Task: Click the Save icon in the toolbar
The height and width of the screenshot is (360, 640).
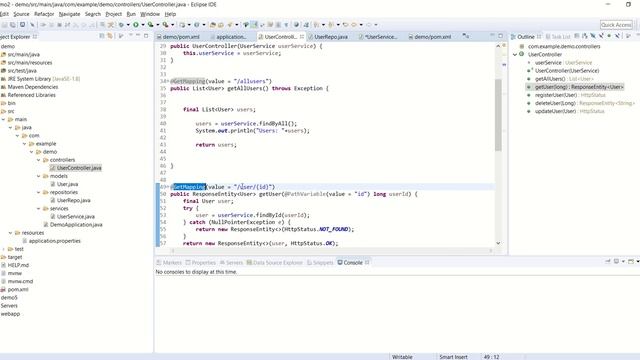Action: 5,25
